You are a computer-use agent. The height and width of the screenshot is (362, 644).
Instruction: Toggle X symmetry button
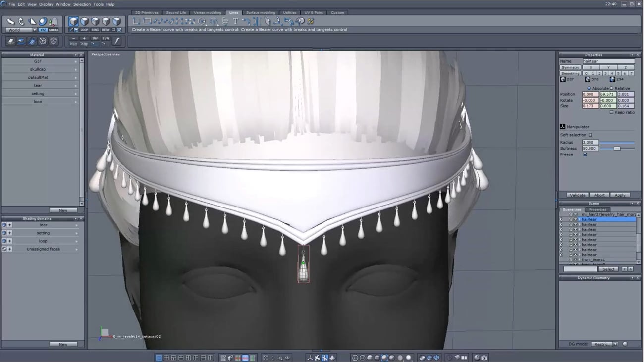(x=590, y=67)
